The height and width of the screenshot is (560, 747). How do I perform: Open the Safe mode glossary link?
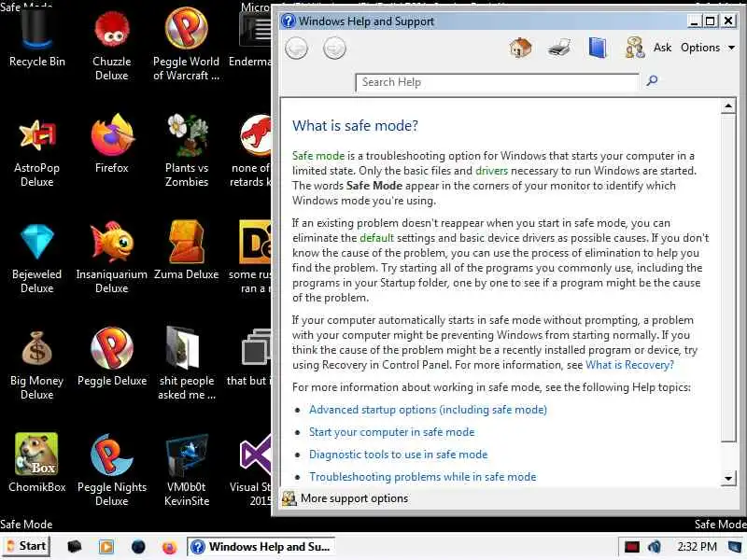coord(317,156)
